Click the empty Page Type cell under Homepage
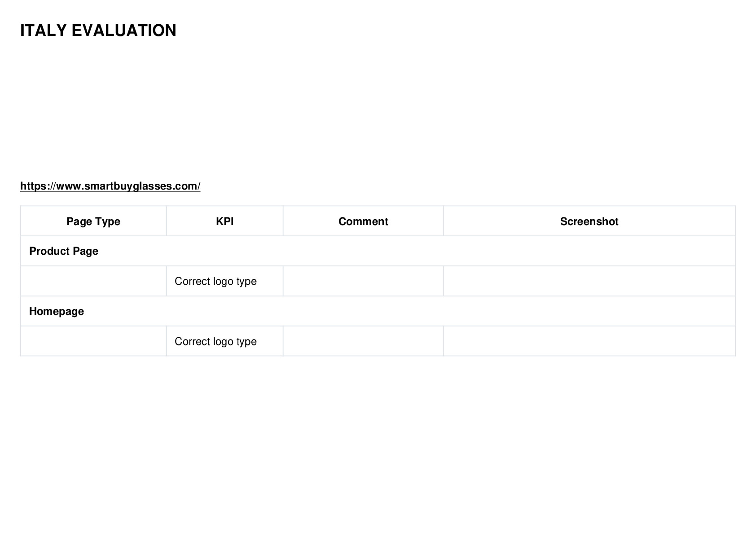This screenshot has height=535, width=756. pyautogui.click(x=93, y=341)
